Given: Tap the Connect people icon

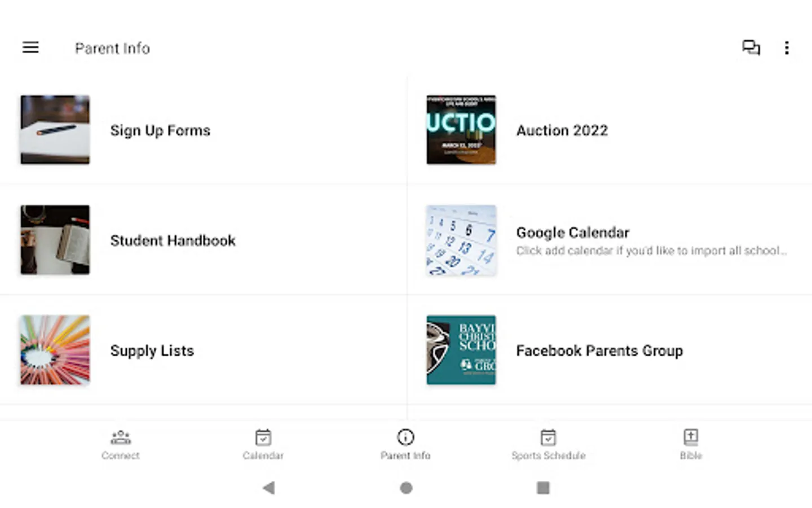Looking at the screenshot, I should point(121,437).
